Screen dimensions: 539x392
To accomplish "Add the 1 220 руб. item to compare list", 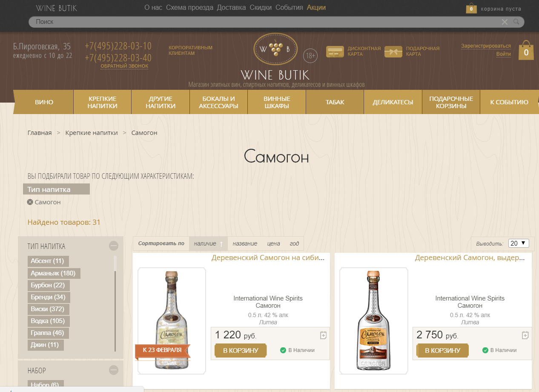I will click(323, 335).
